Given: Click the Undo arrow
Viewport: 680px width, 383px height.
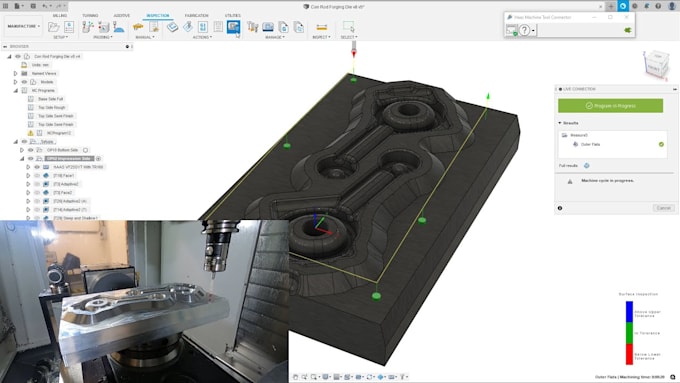Looking at the screenshot, I should coord(46,6).
